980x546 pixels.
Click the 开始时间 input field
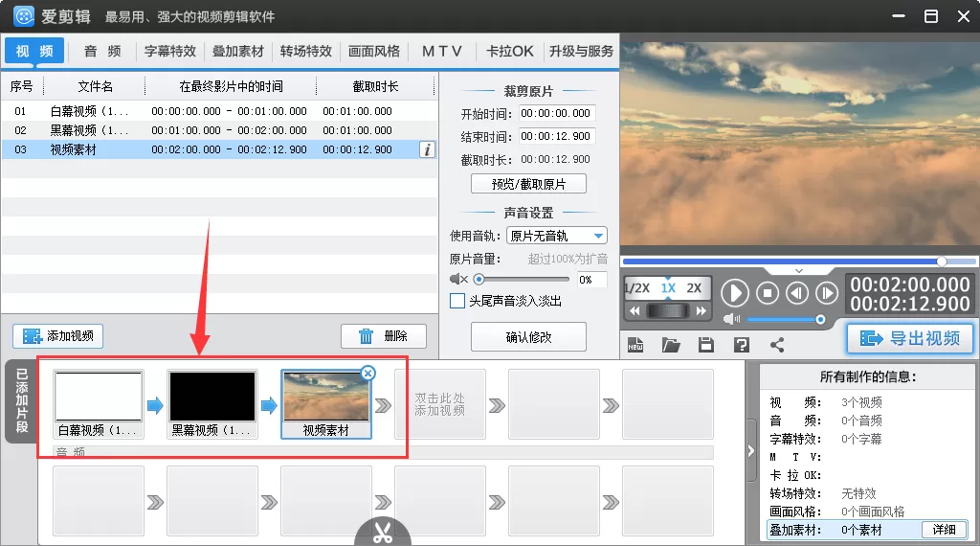(x=557, y=113)
